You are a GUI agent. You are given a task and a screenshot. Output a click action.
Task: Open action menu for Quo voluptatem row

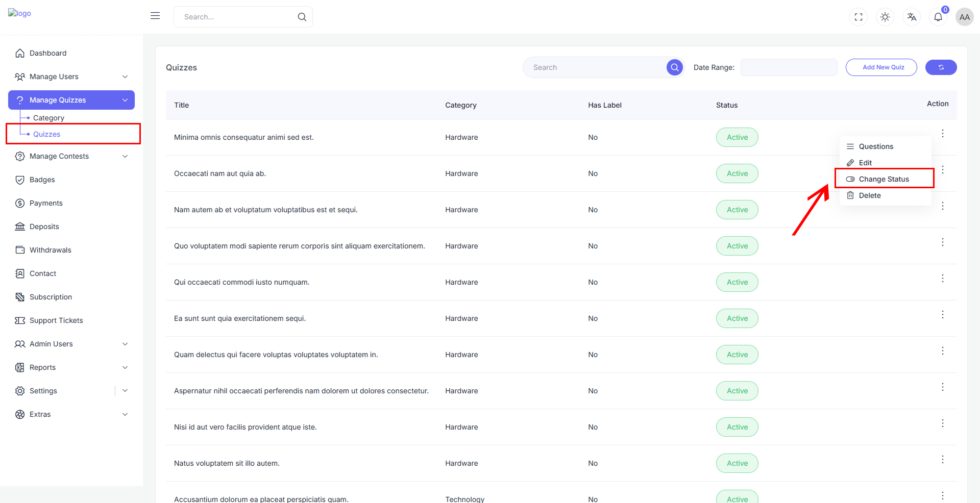click(x=943, y=242)
